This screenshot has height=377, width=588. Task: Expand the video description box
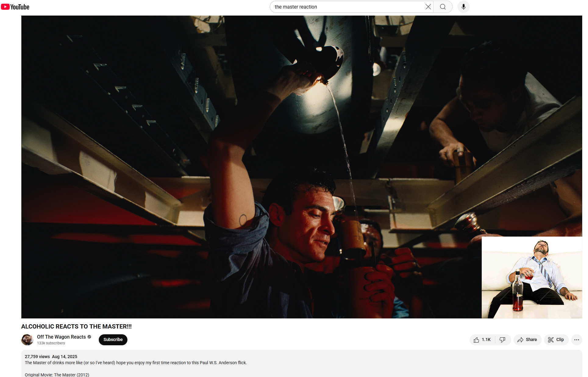[301, 364]
